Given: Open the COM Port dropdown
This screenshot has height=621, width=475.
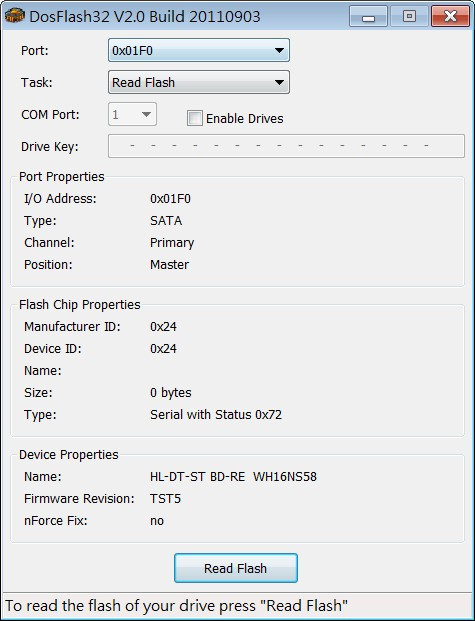Looking at the screenshot, I should coord(132,114).
